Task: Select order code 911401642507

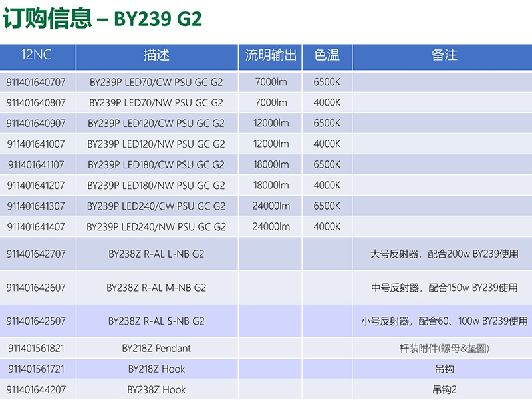Action: click(x=36, y=321)
